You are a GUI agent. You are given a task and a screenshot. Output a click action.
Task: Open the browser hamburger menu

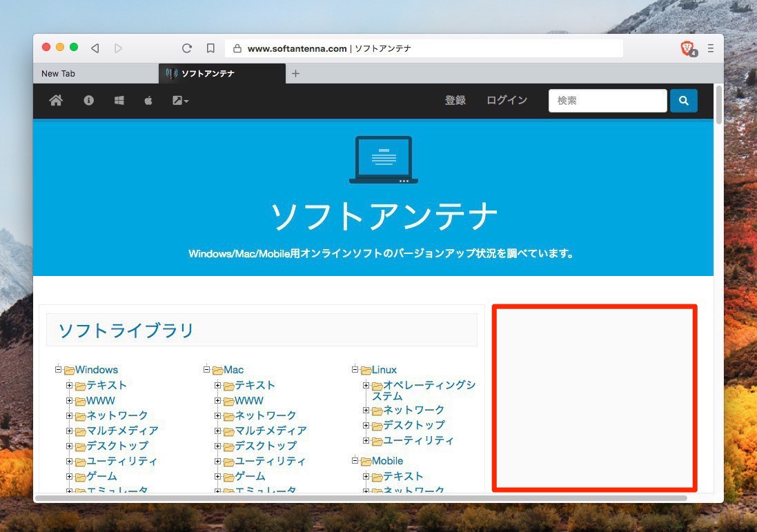click(711, 48)
